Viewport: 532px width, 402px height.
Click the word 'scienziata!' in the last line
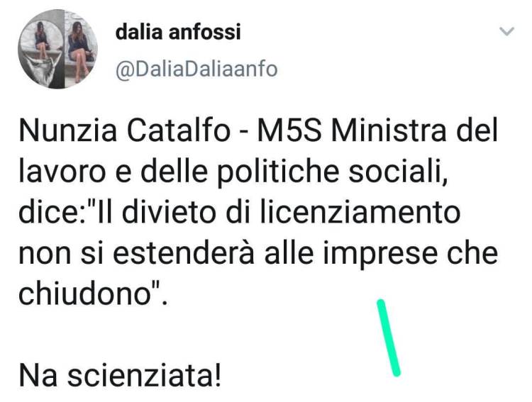coord(144,376)
